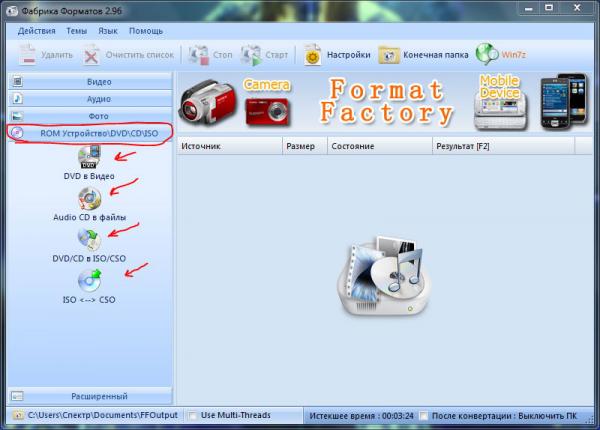Viewport: 600px width, 430px height.
Task: Open the Темы menu
Action: pos(77,31)
